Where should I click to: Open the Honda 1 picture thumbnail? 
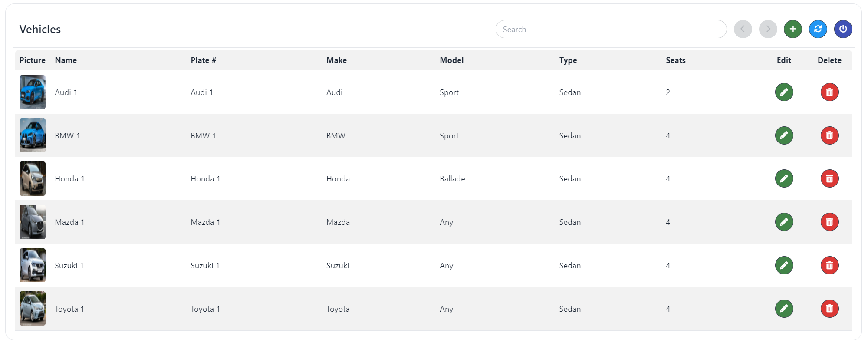pyautogui.click(x=33, y=178)
